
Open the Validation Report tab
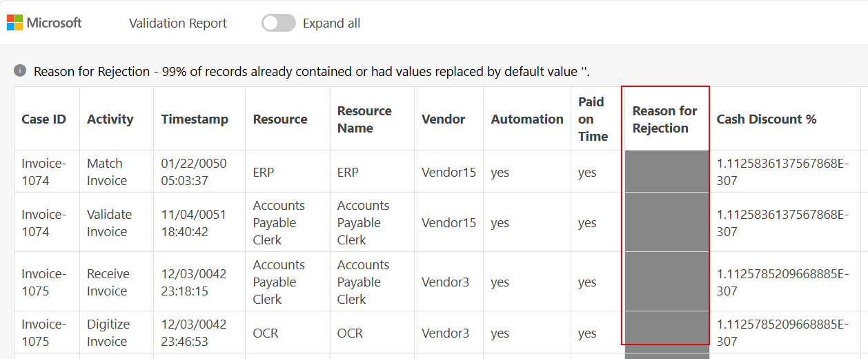(x=177, y=23)
